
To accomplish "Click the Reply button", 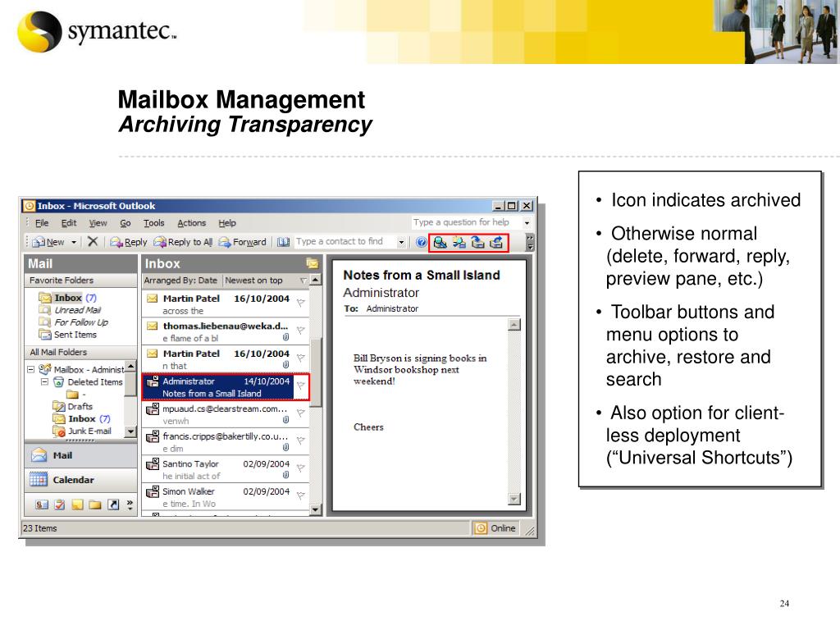I will click(x=129, y=242).
